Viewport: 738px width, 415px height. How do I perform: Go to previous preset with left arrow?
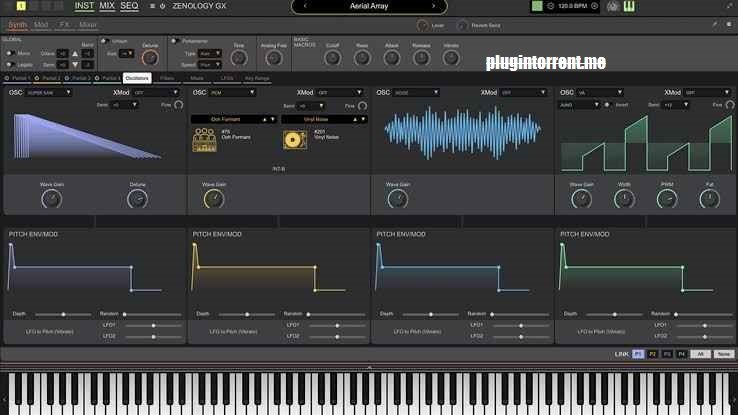pos(305,6)
